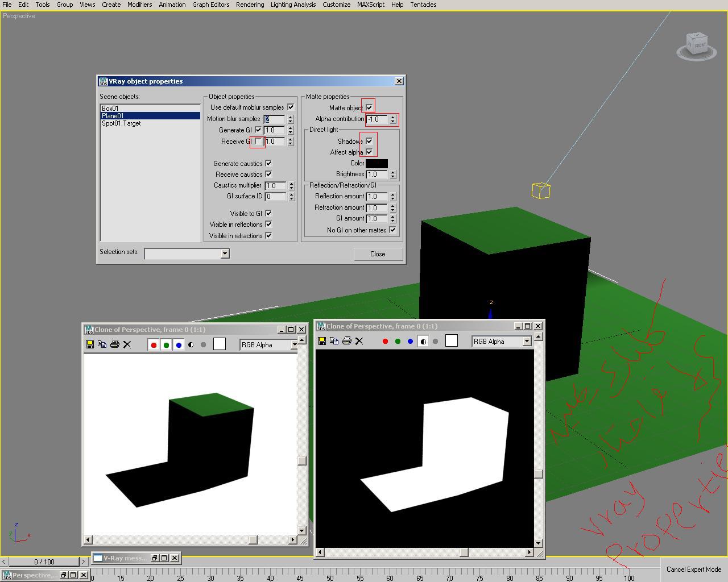This screenshot has width=728, height=582.
Task: Adjust GI surface ID spinner
Action: pyautogui.click(x=291, y=196)
